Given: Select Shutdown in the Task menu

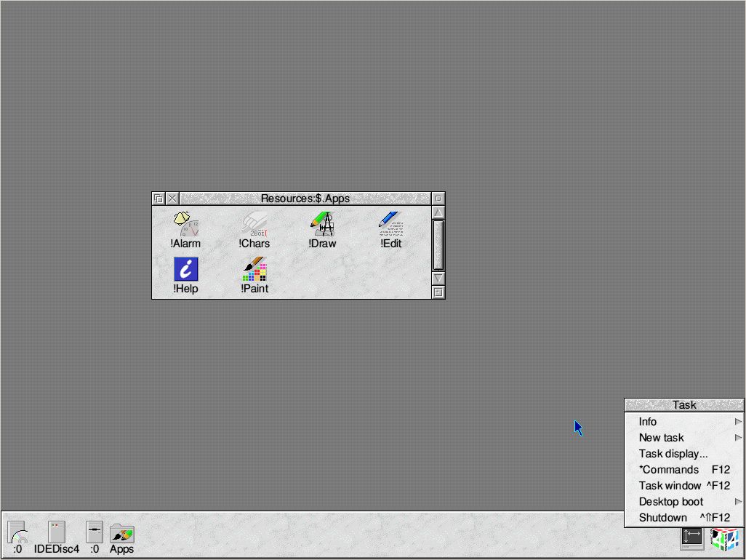Looking at the screenshot, I should point(684,518).
